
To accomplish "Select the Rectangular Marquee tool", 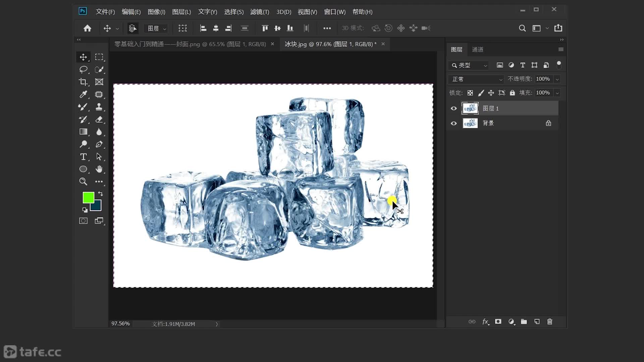I will pos(99,57).
